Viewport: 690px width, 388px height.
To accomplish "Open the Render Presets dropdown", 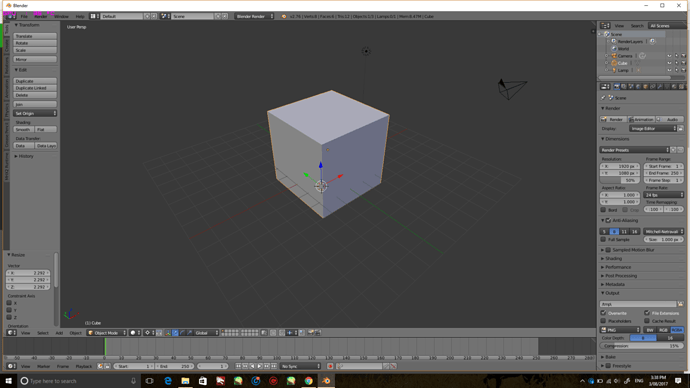I will pyautogui.click(x=635, y=150).
